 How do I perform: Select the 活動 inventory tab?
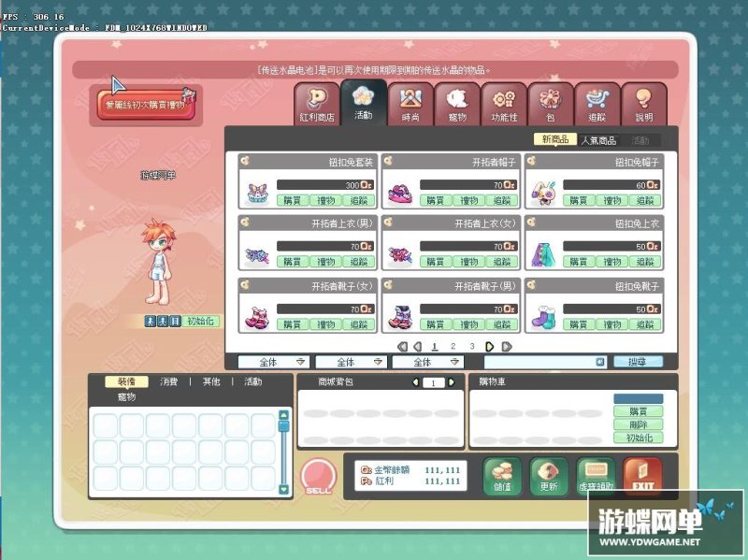[x=252, y=381]
